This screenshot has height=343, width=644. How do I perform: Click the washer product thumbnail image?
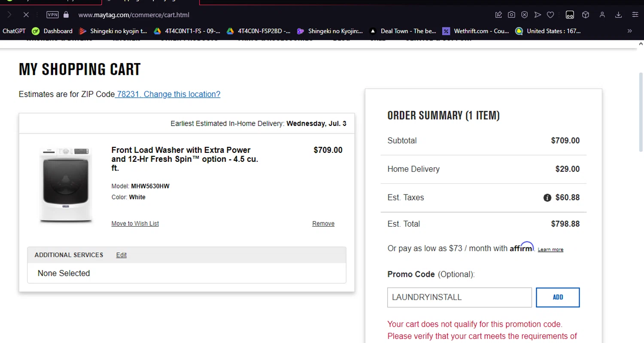tap(66, 185)
